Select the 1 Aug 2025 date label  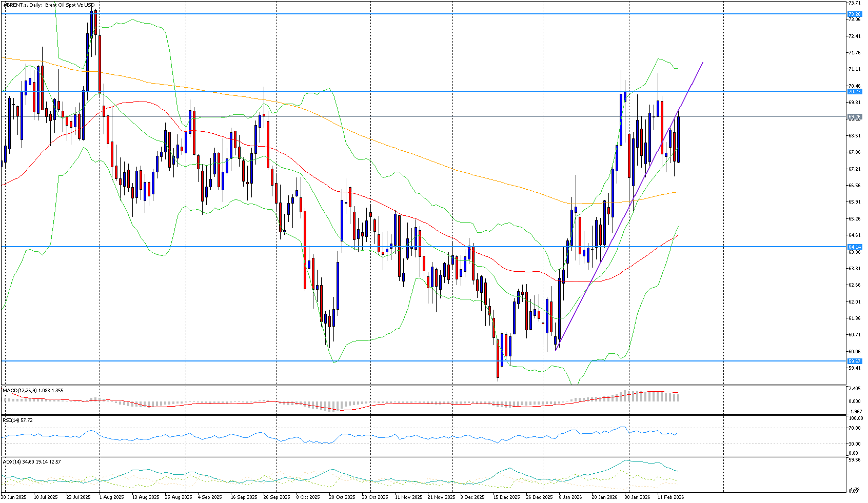[111, 497]
